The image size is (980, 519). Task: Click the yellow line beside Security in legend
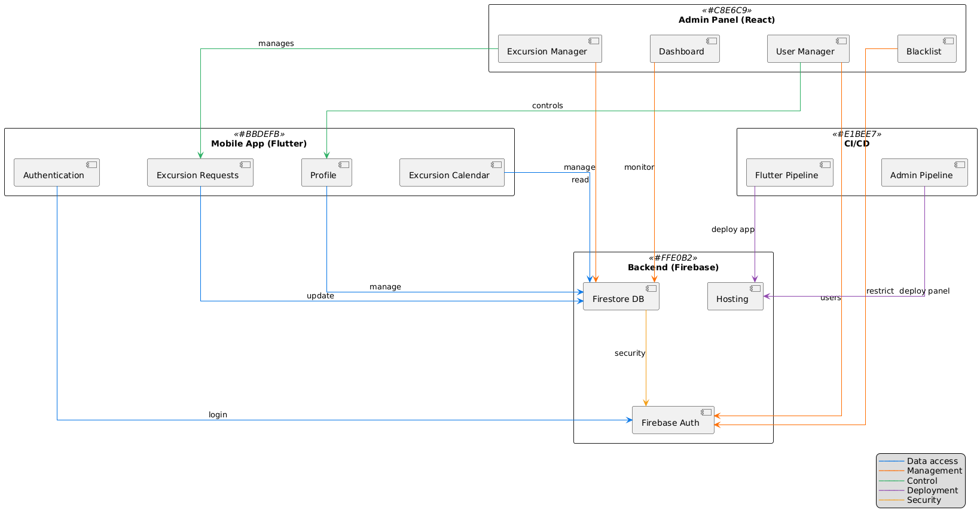point(892,500)
